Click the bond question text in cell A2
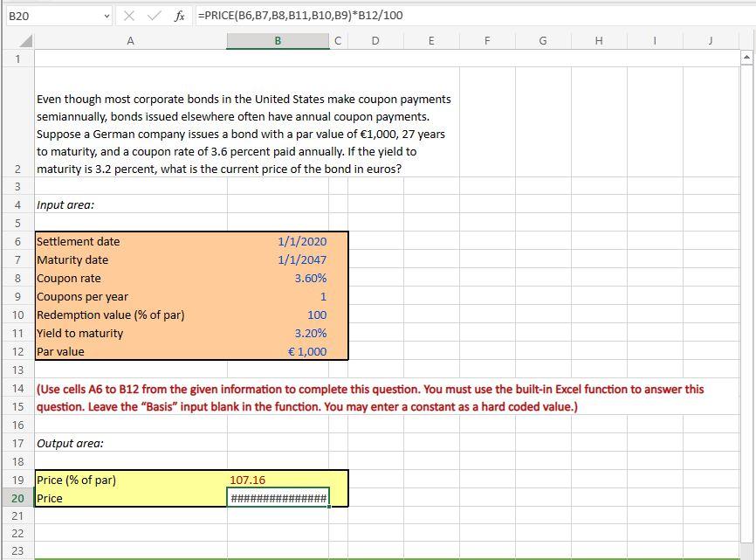756x560 pixels. pos(244,134)
